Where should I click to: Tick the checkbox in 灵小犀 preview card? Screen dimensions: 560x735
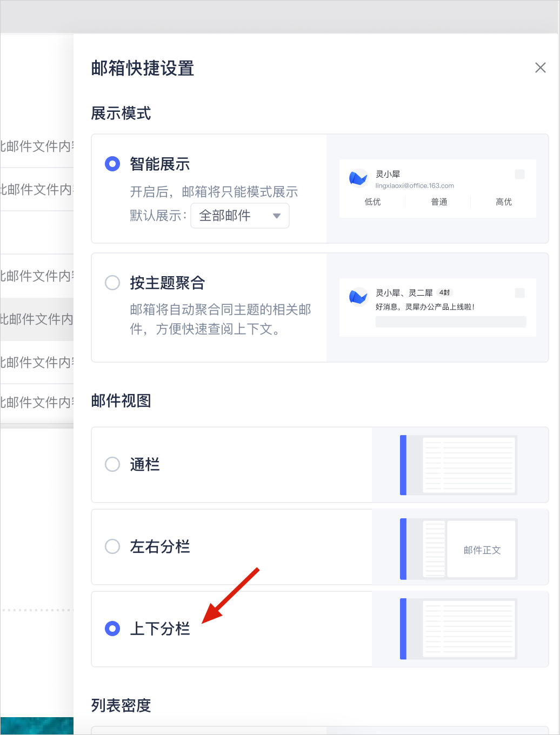pos(520,174)
